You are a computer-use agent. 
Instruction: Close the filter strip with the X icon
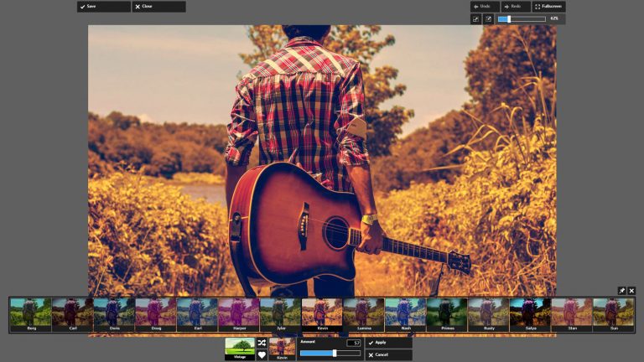(631, 291)
